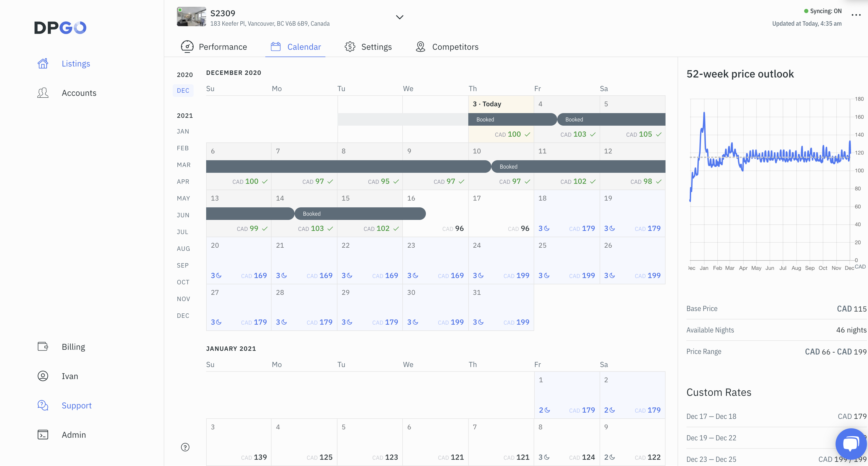Click the Ivan user profile icon
868x466 pixels.
[x=43, y=376]
